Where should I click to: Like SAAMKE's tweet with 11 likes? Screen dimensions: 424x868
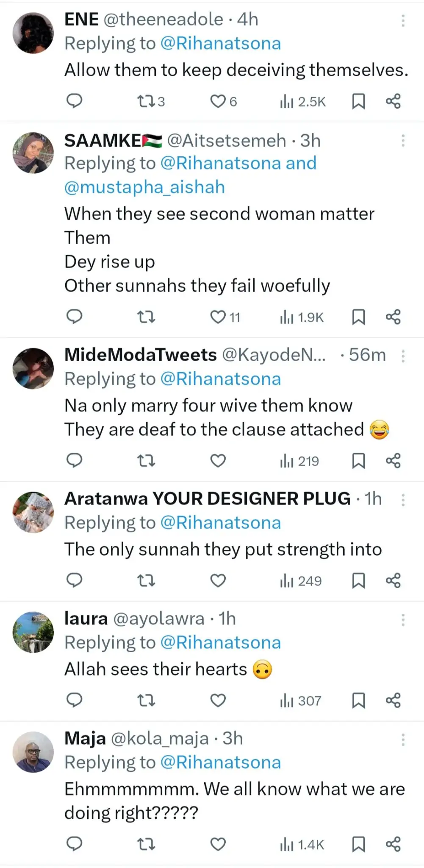point(218,317)
